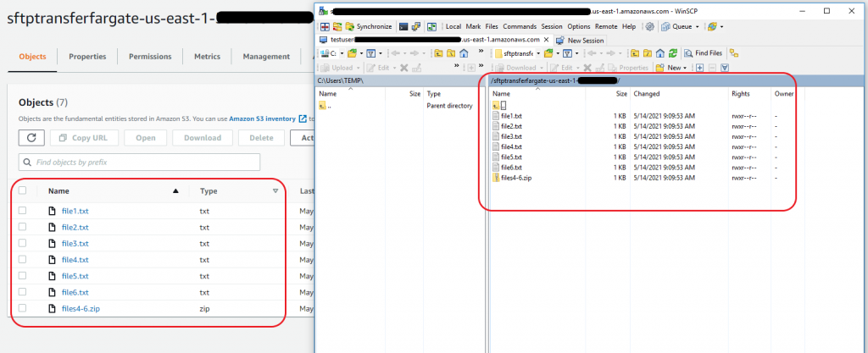This screenshot has height=353, width=868.
Task: Open the Files menu in WinSCP
Action: (x=492, y=26)
